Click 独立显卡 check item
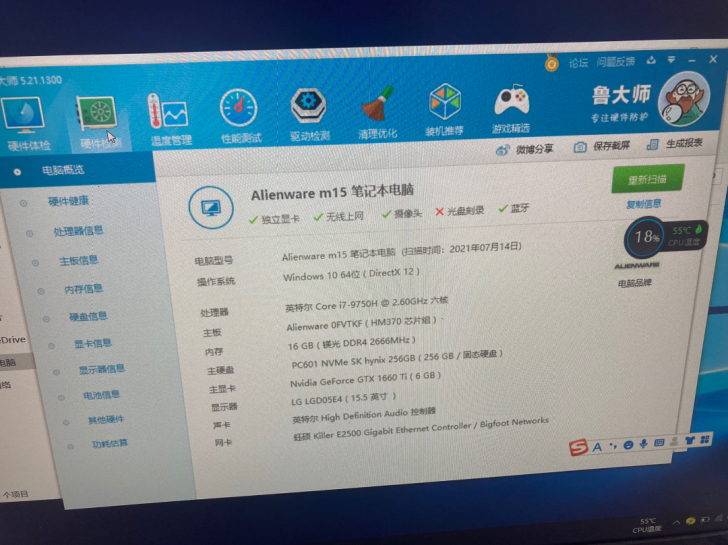The width and height of the screenshot is (728, 545). tap(274, 219)
